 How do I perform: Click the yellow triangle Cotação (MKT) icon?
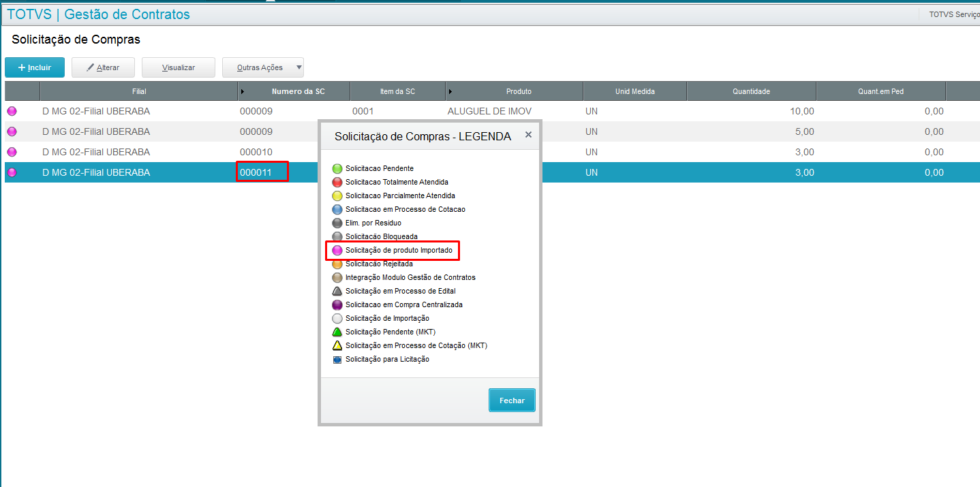click(337, 345)
